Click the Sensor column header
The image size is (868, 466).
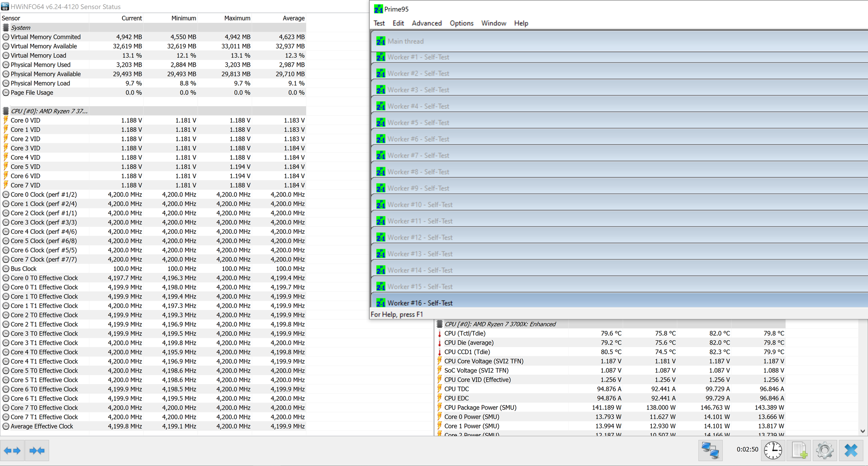coord(45,18)
